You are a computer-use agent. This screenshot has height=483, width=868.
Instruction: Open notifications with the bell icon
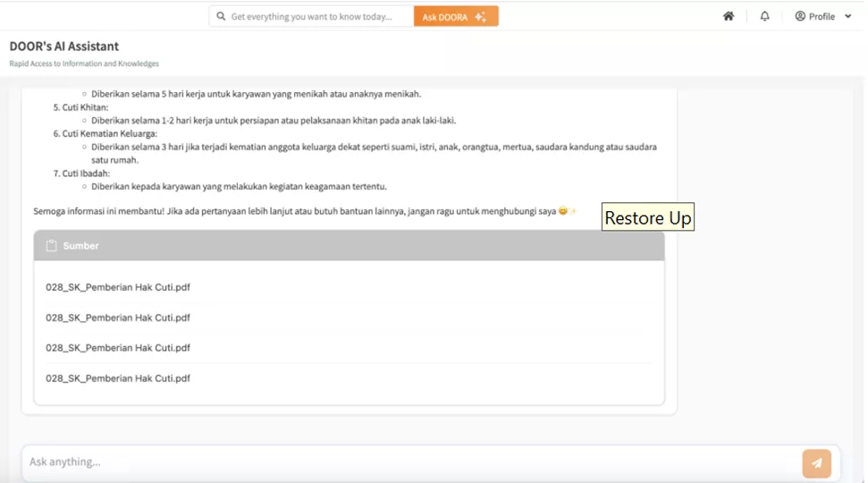pyautogui.click(x=764, y=16)
